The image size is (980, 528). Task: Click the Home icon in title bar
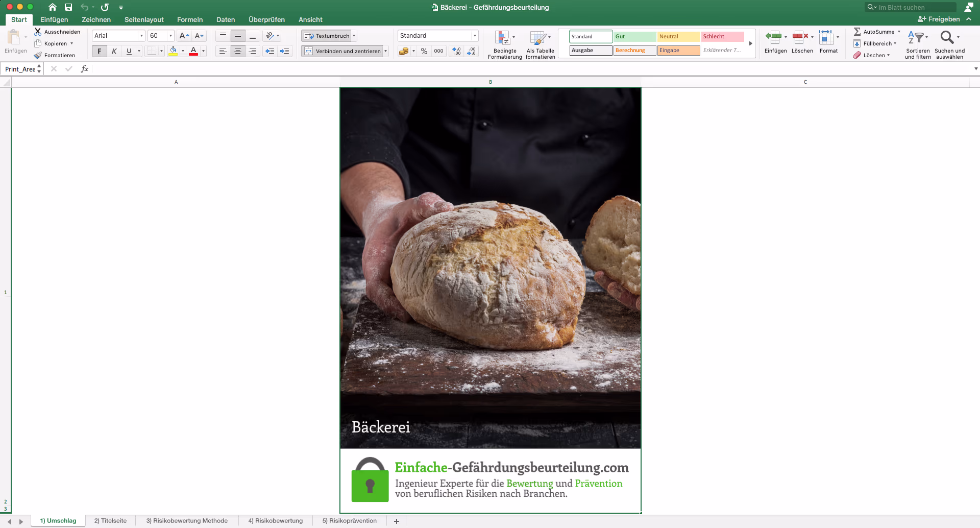pos(53,7)
